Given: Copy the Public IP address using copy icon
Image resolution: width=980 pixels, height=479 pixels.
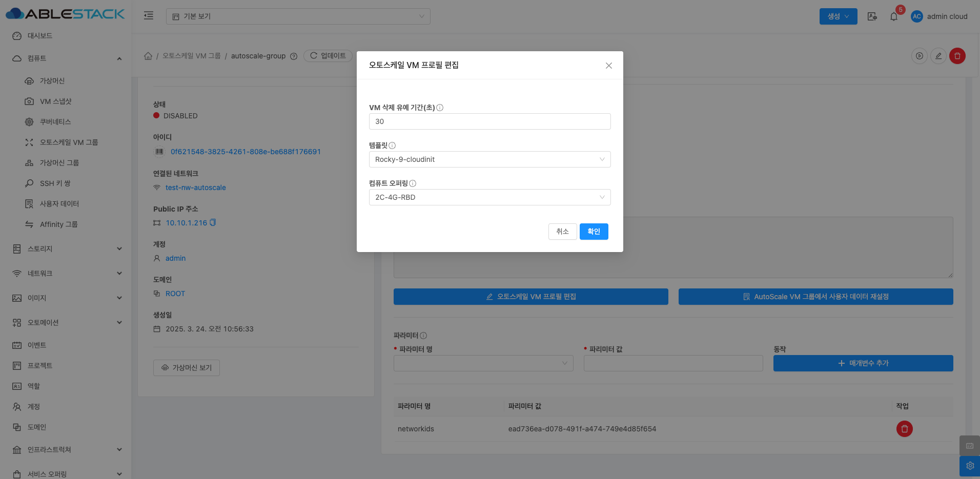Looking at the screenshot, I should [213, 223].
